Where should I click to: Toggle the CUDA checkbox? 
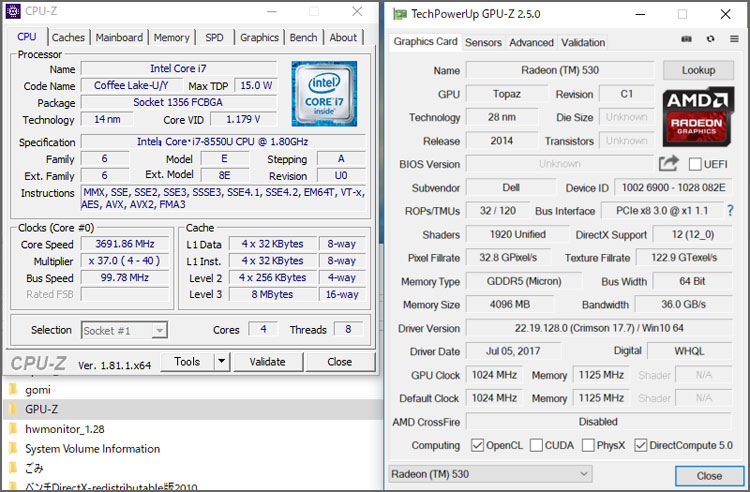[x=536, y=445]
